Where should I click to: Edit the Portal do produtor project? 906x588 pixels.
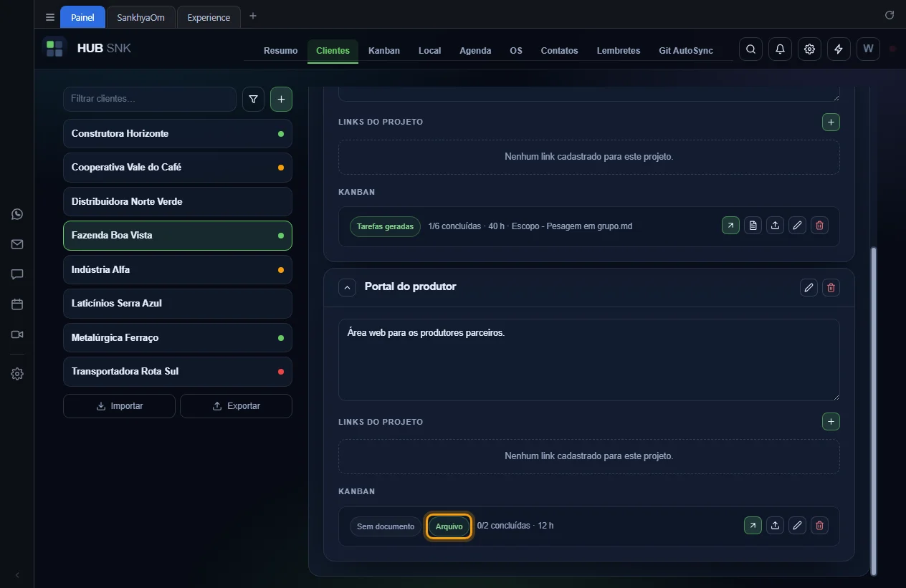[x=809, y=287]
